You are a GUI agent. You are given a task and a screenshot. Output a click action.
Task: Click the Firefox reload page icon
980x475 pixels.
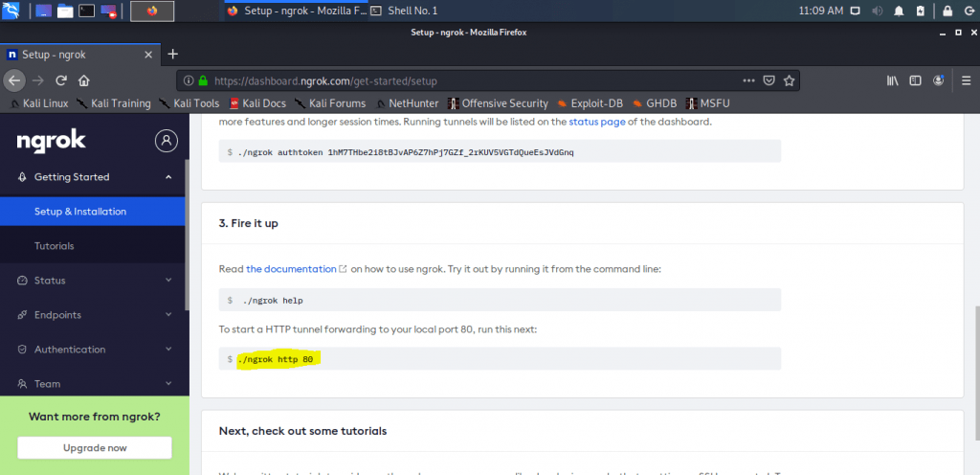pyautogui.click(x=61, y=80)
